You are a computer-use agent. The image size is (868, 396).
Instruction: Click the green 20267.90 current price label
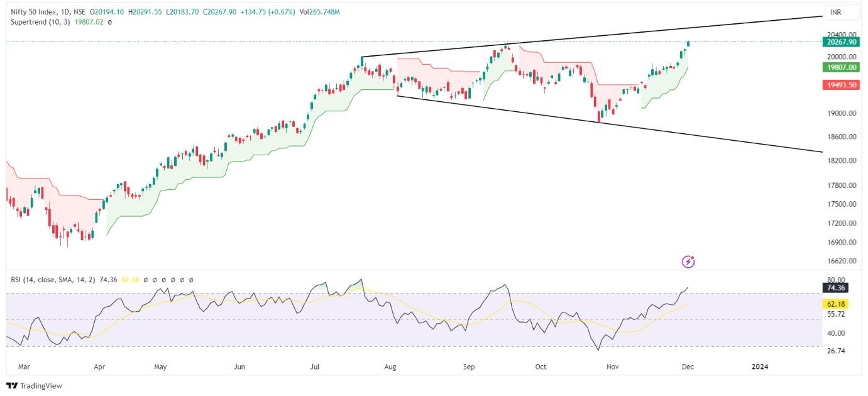(x=843, y=42)
